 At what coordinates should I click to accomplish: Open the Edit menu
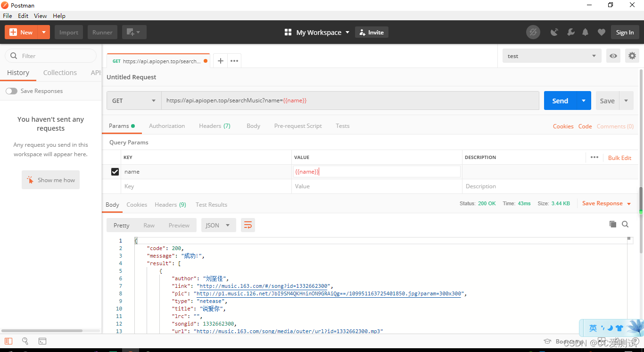[23, 16]
